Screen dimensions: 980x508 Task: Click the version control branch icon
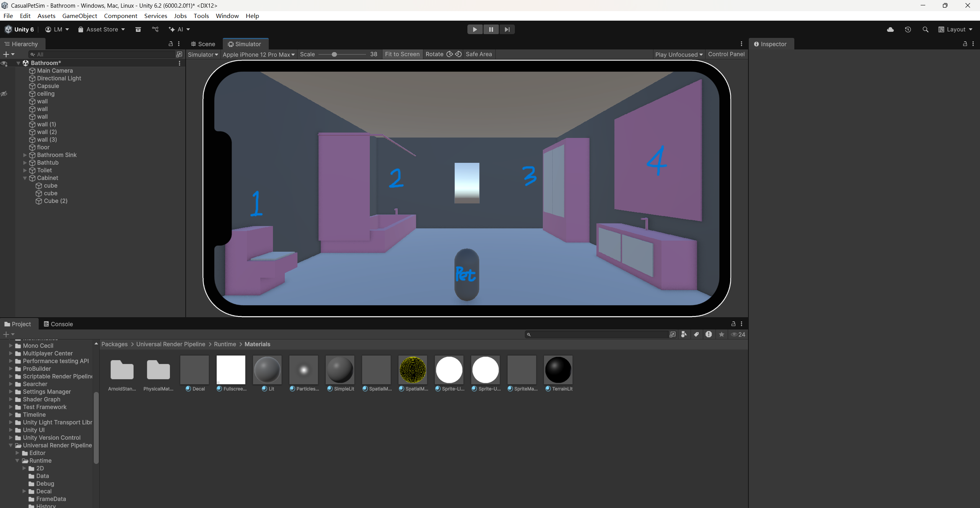(x=155, y=29)
